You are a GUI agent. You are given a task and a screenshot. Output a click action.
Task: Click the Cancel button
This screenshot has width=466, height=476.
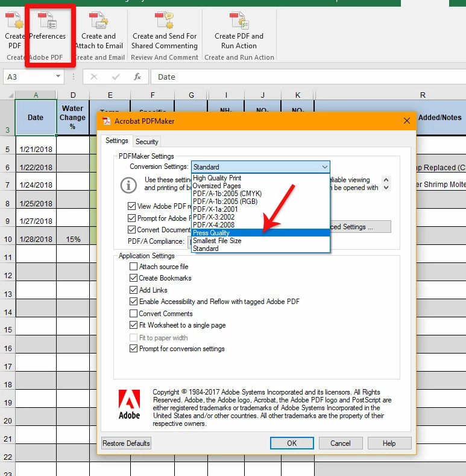pyautogui.click(x=341, y=443)
